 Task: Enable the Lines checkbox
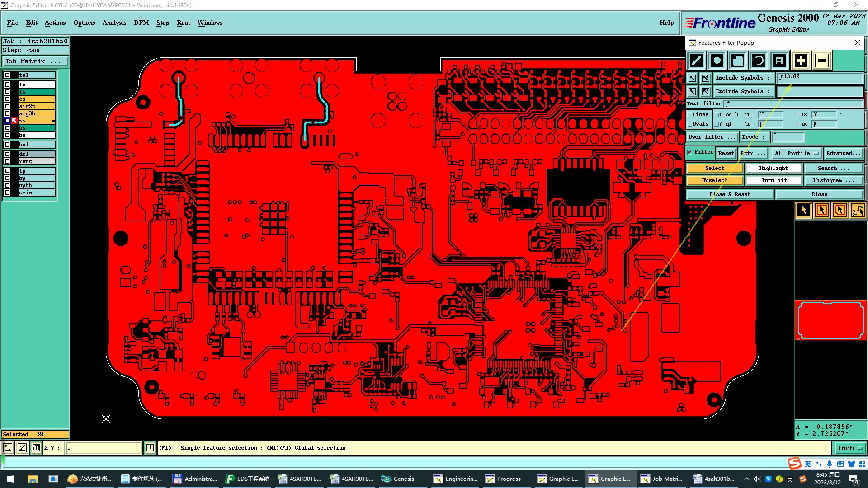[x=690, y=115]
